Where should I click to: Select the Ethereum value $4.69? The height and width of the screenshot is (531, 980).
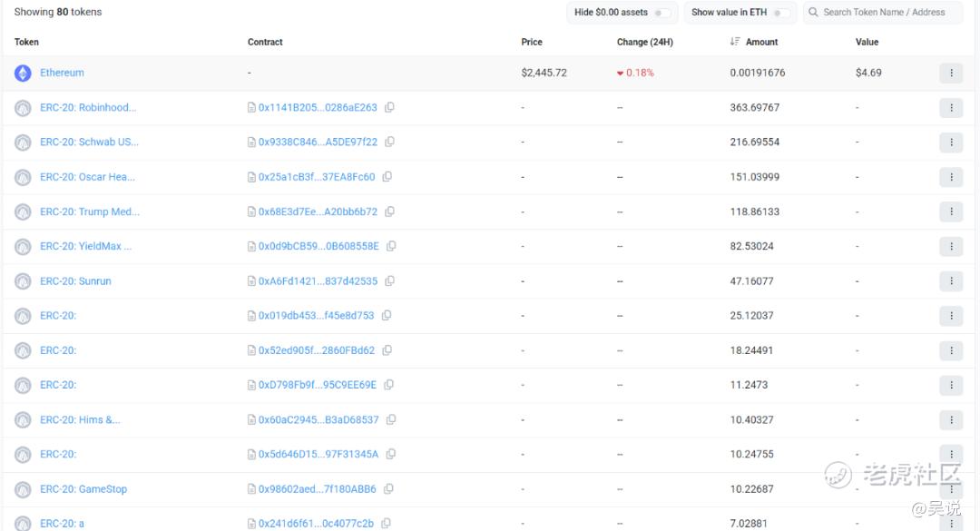pos(868,73)
